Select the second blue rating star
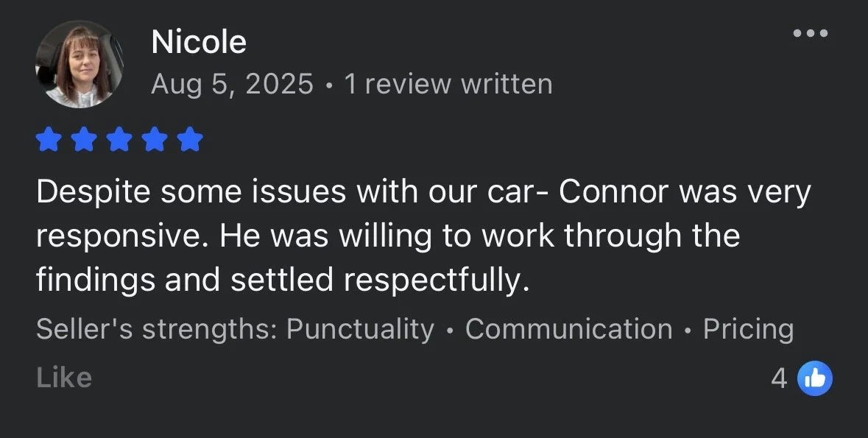Viewport: 868px width, 438px height. 84,139
